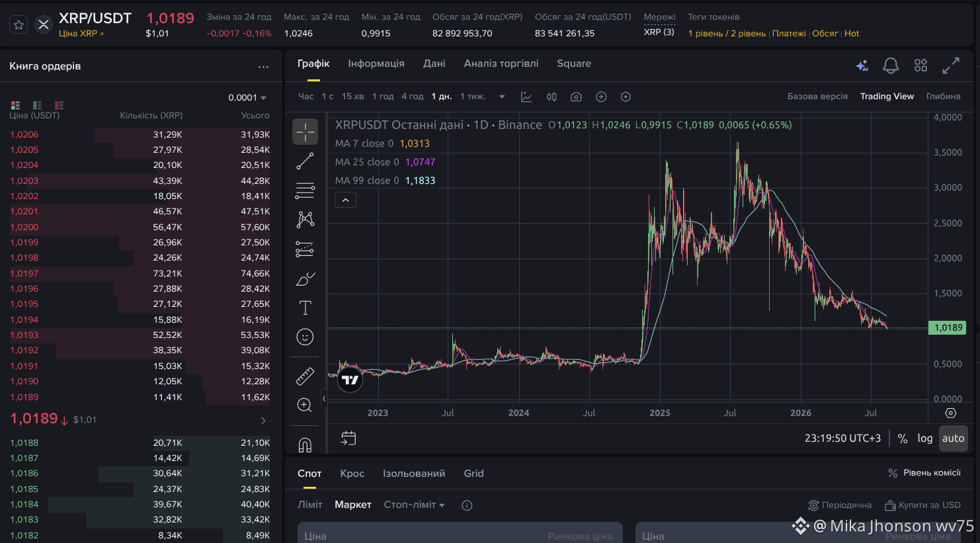Select the text annotation tool
Viewport: 980px width, 543px height.
305,308
